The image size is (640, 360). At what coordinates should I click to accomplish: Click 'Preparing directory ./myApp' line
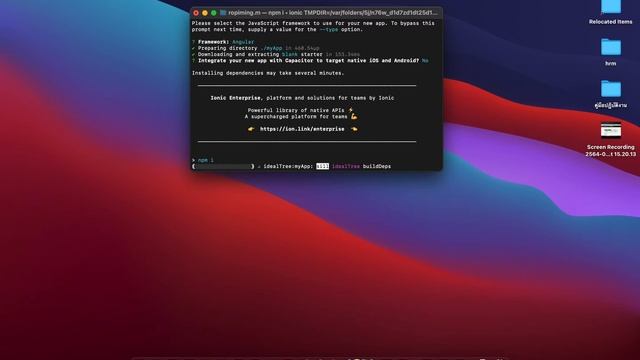click(x=256, y=48)
